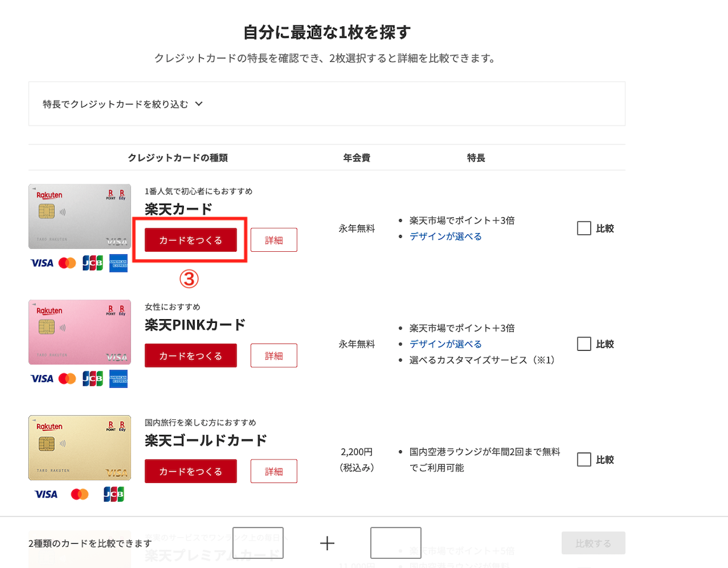Click JCB logo under 楽天カード

pyautogui.click(x=93, y=263)
